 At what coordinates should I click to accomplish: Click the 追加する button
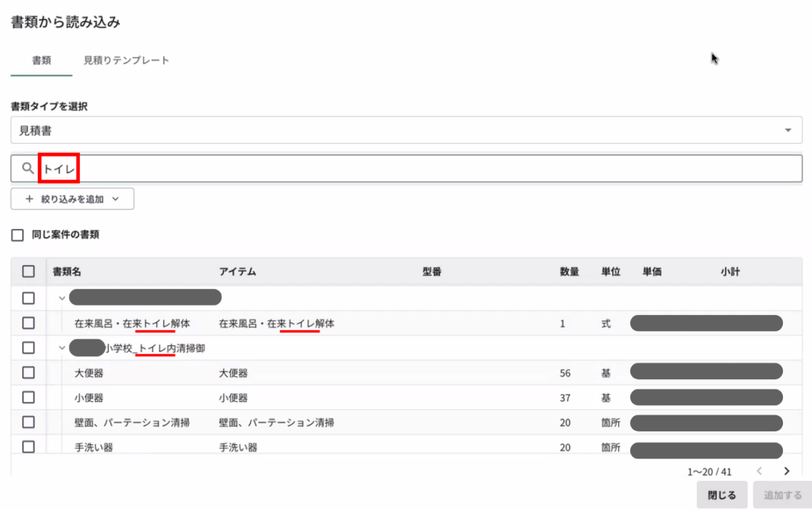tap(783, 495)
